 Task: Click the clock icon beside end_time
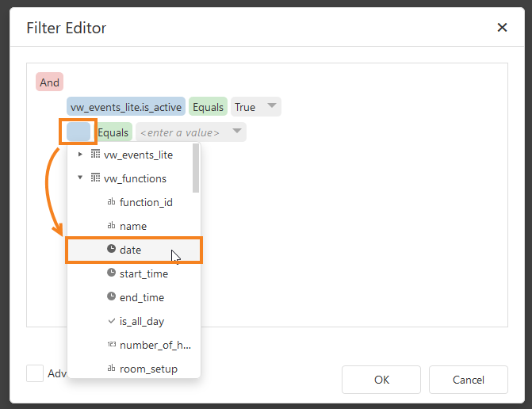coord(111,296)
